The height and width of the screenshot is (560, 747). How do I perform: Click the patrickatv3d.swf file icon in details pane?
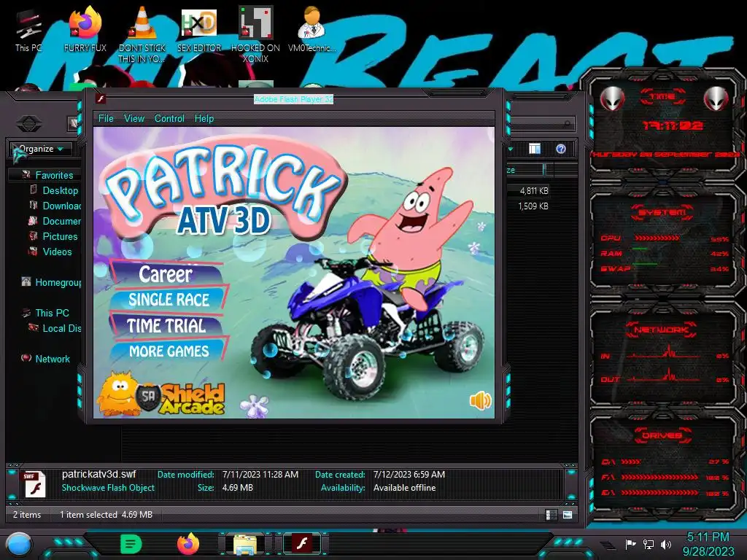tap(35, 484)
